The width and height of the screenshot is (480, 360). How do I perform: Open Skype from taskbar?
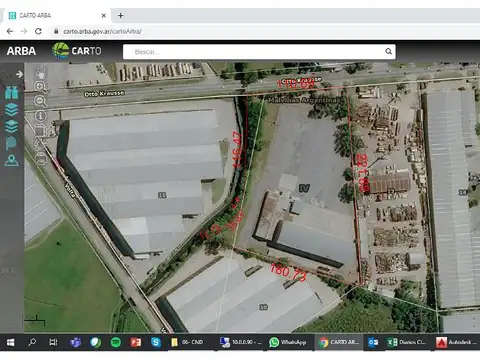click(156, 342)
